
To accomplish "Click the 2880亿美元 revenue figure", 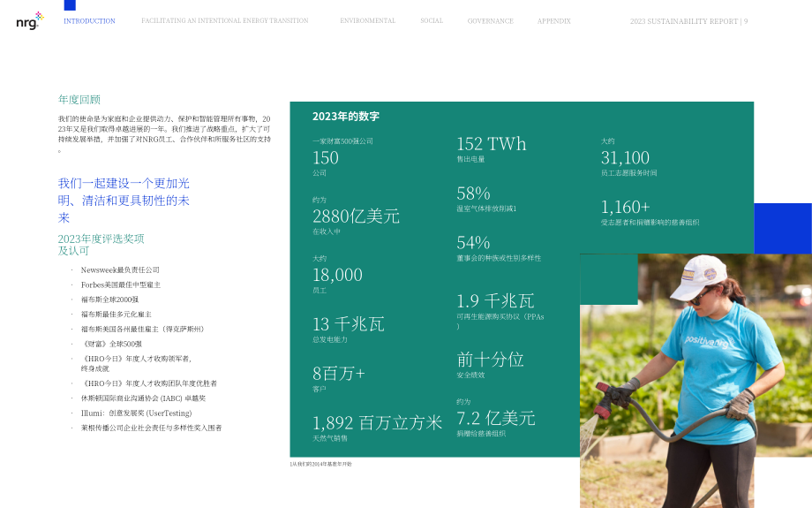I will pos(356,216).
